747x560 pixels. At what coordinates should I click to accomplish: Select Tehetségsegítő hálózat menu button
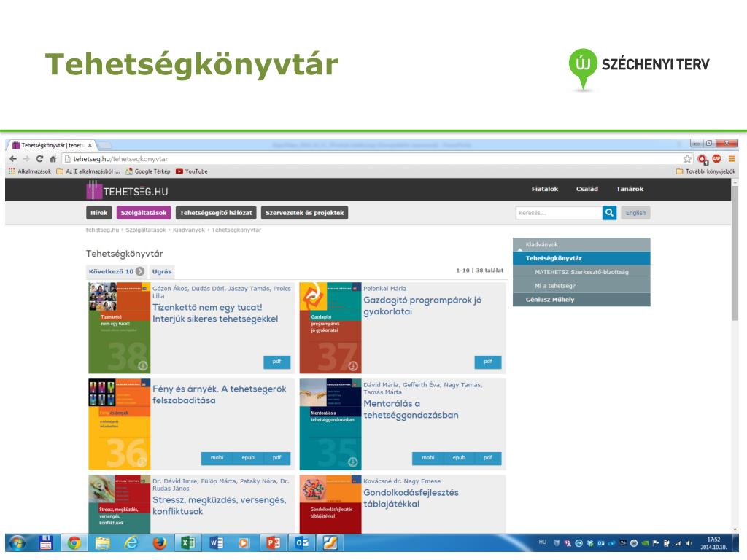216,213
